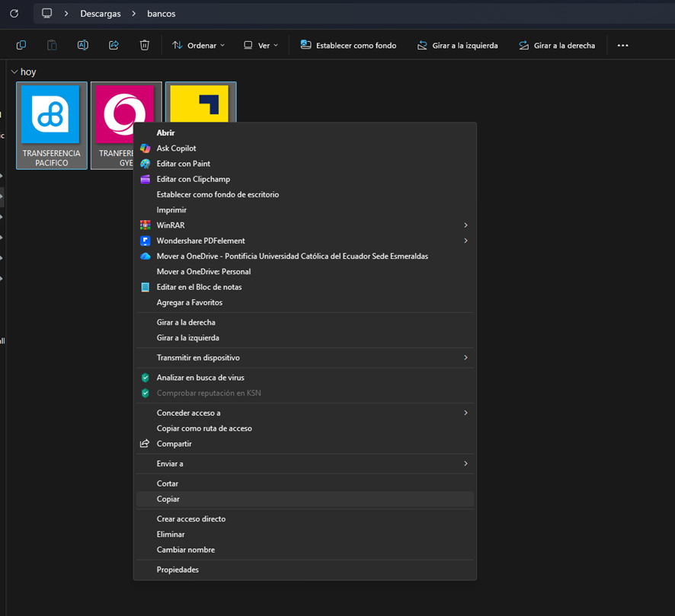The image size is (675, 616).
Task: Click the Notepad icon in context menu
Action: [146, 287]
